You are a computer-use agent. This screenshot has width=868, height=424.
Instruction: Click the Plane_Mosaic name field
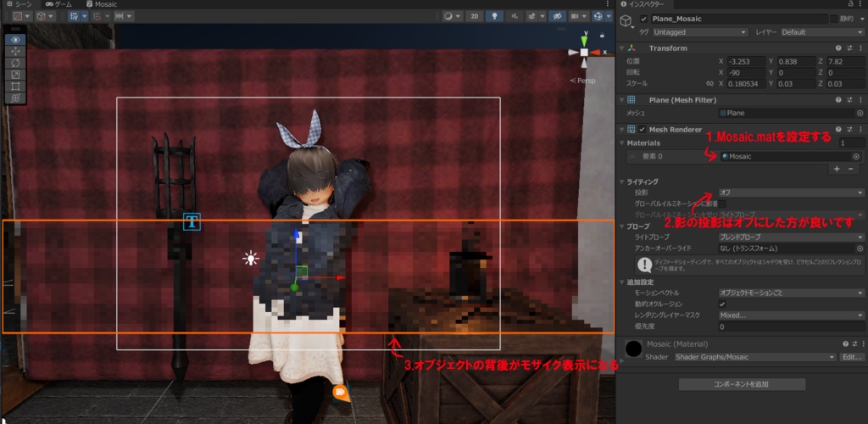pyautogui.click(x=739, y=19)
